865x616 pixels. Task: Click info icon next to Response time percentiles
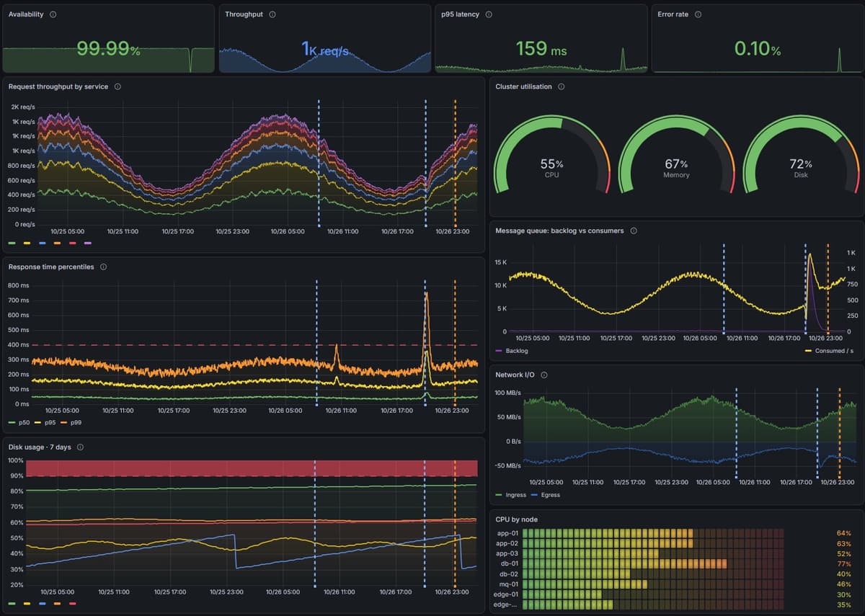[103, 267]
